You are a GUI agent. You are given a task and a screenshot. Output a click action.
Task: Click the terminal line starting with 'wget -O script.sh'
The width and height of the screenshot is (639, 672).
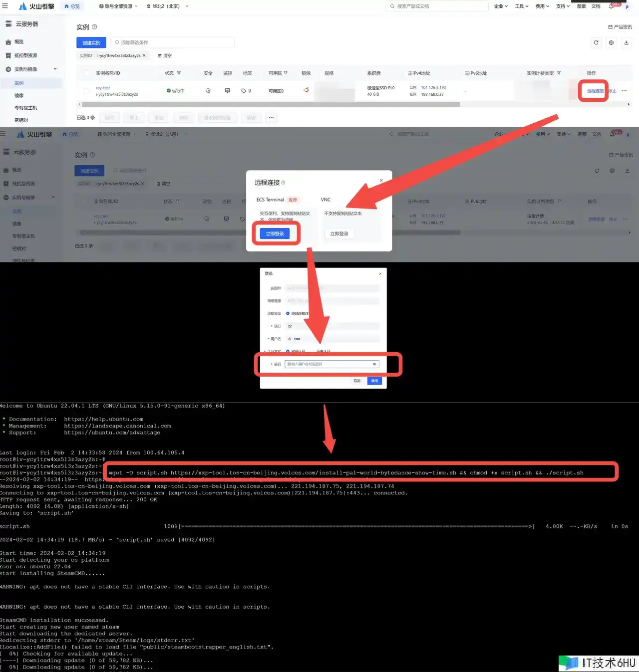click(346, 472)
